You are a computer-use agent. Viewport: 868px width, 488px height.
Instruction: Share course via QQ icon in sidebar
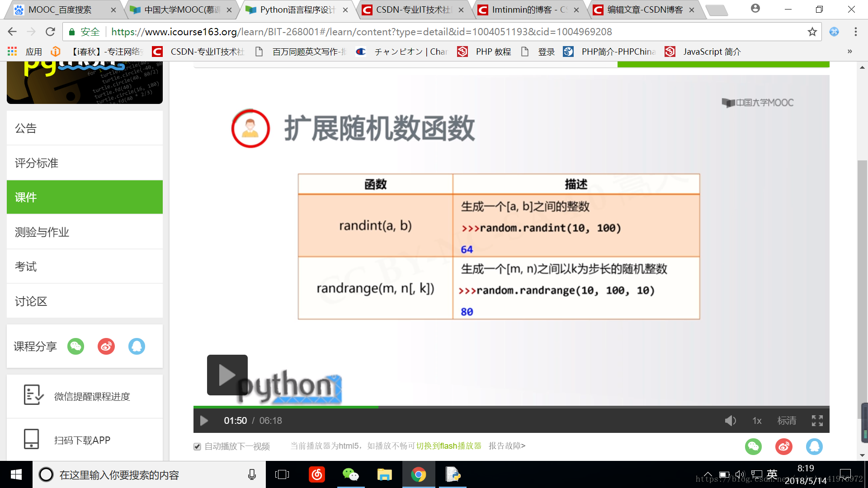coord(137,347)
